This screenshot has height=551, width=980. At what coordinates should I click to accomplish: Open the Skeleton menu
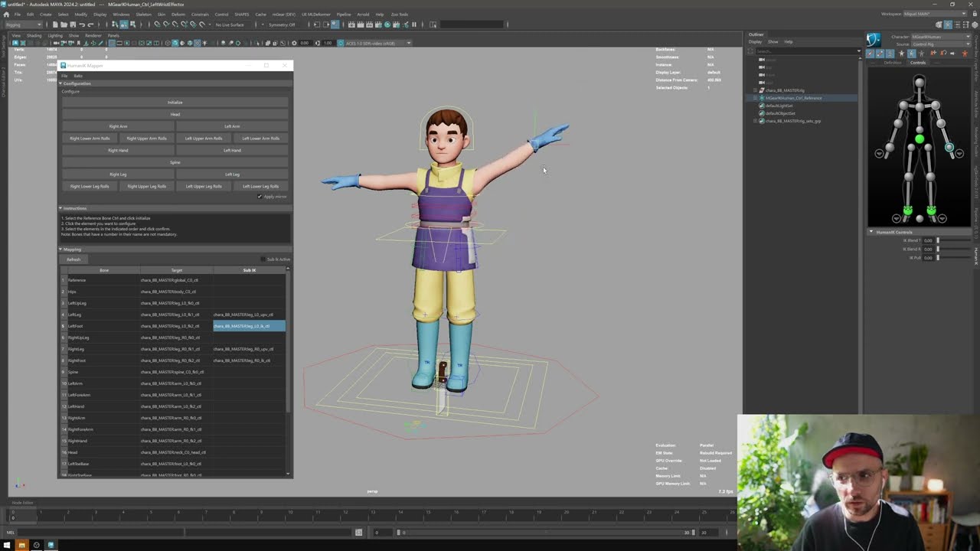point(143,15)
